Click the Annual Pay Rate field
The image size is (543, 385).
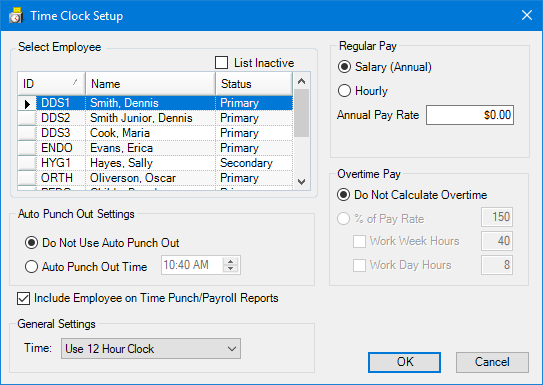[x=470, y=115]
